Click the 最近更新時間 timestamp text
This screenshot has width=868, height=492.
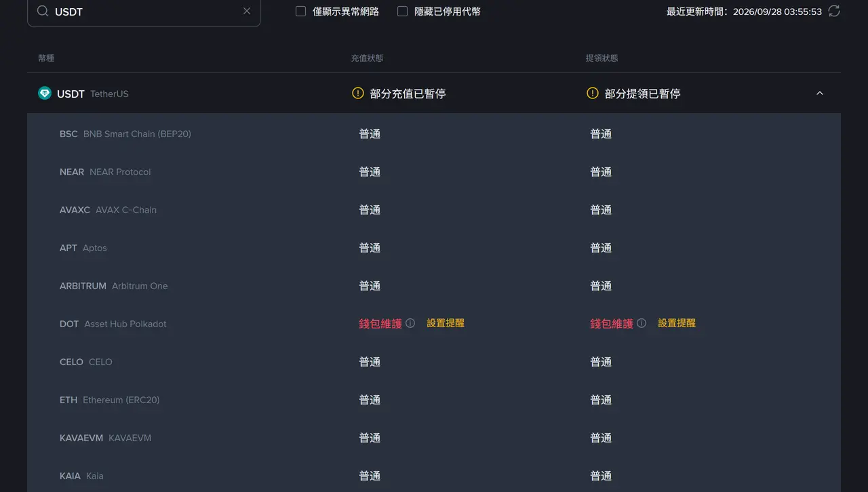point(744,12)
